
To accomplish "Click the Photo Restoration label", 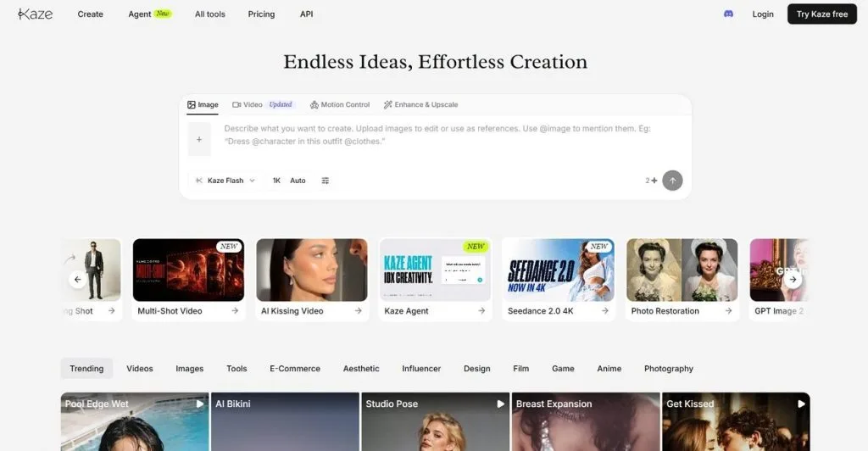I will pos(665,311).
